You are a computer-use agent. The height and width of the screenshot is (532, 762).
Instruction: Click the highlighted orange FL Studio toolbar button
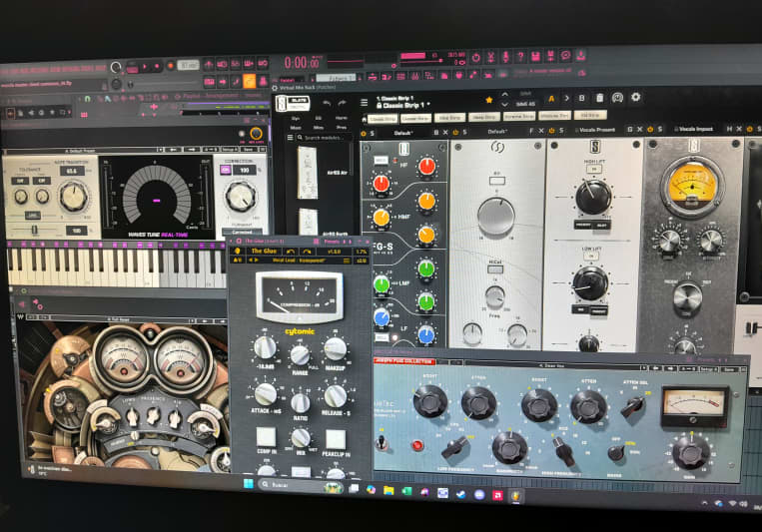[x=250, y=81]
